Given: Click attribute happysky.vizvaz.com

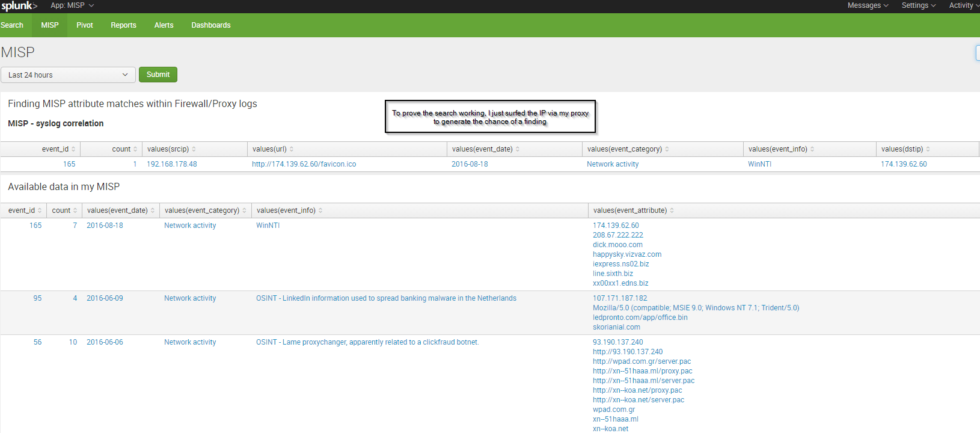Looking at the screenshot, I should pos(627,254).
